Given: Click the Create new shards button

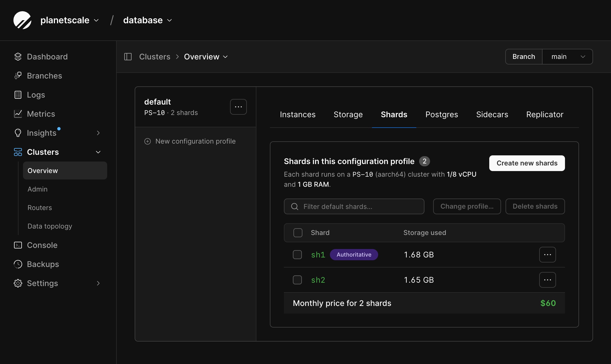Looking at the screenshot, I should pyautogui.click(x=527, y=163).
